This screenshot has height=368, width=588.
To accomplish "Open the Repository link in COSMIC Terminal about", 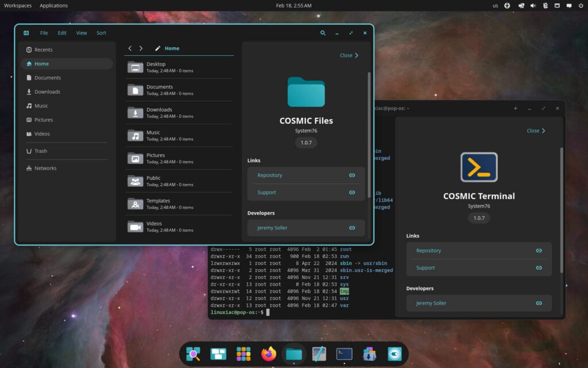I will pos(479,251).
